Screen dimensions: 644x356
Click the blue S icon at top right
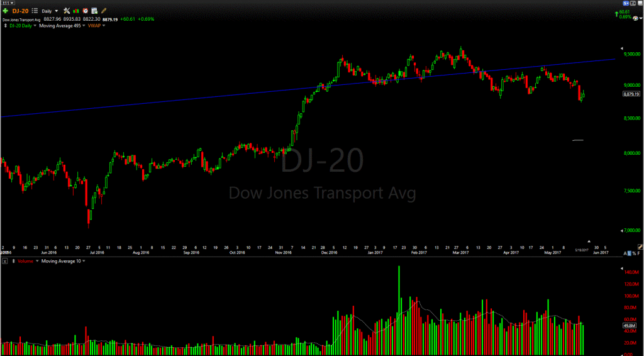(x=626, y=3)
